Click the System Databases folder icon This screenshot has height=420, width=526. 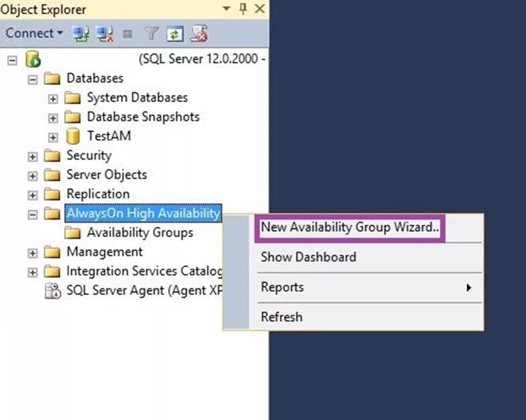coord(72,98)
